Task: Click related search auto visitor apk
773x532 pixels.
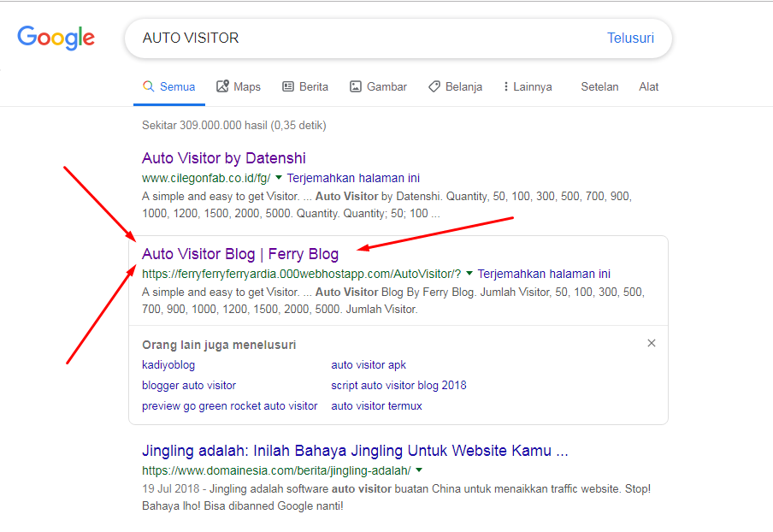Action: tap(369, 365)
